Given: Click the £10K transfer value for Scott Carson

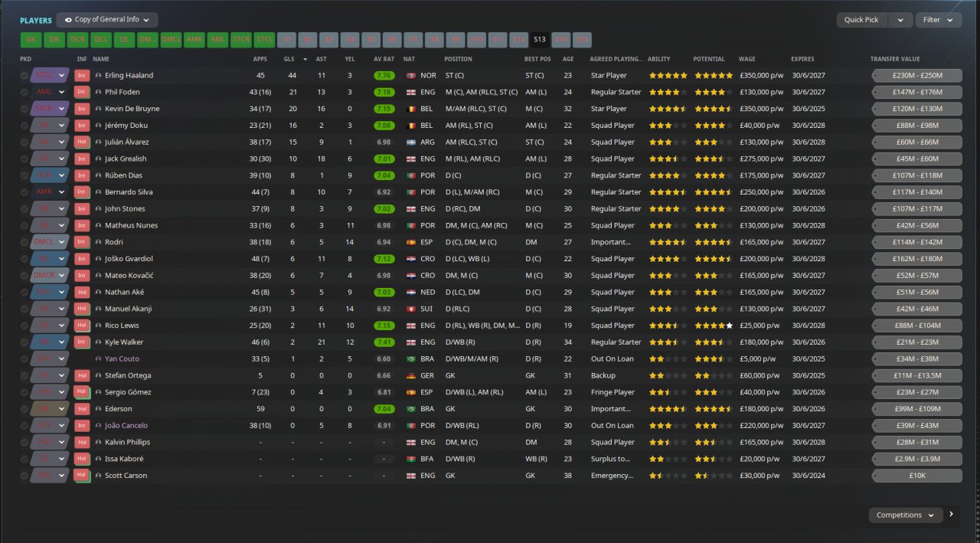Looking at the screenshot, I should coord(916,476).
